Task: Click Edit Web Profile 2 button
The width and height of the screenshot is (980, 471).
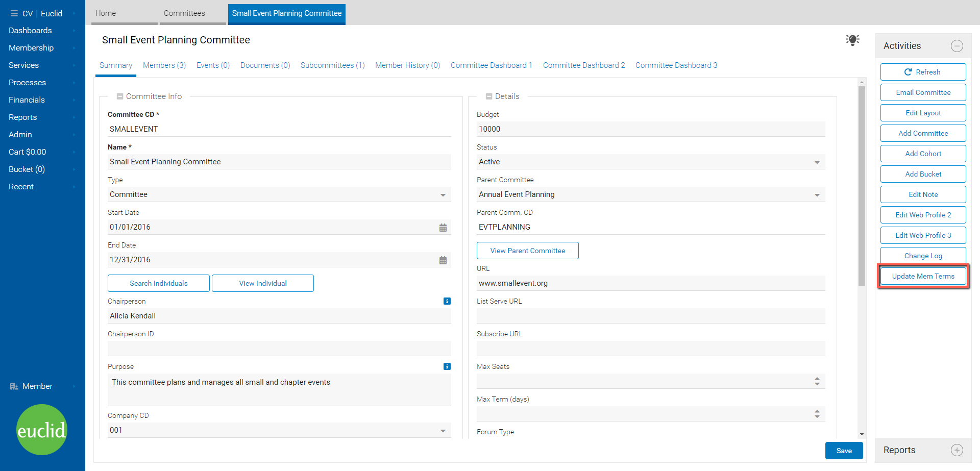Action: [x=923, y=215]
